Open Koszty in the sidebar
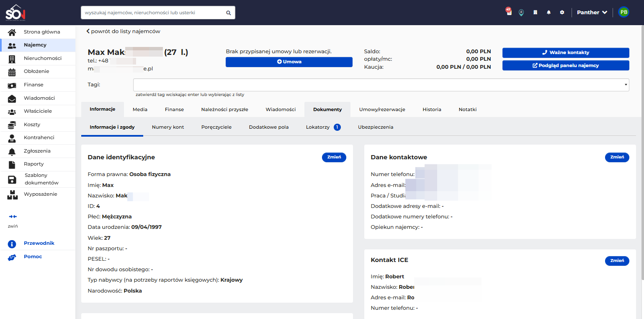Viewport: 644px width, 319px height. point(38,124)
